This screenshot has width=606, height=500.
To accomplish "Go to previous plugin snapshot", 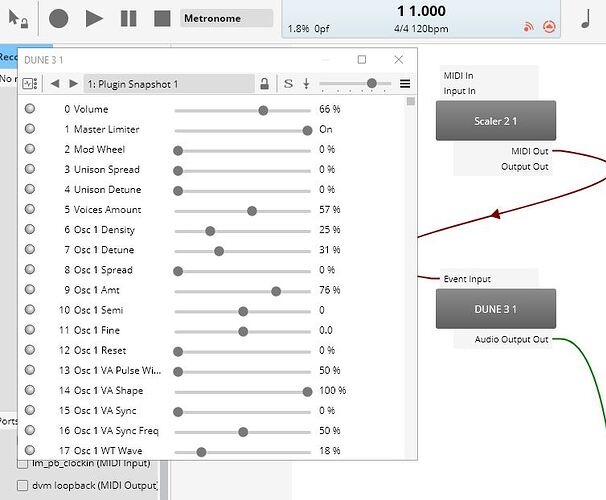I will (x=55, y=83).
